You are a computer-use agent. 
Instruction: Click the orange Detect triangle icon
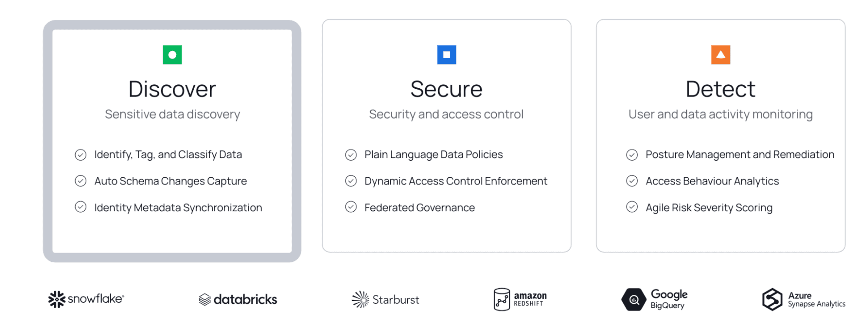(x=720, y=55)
